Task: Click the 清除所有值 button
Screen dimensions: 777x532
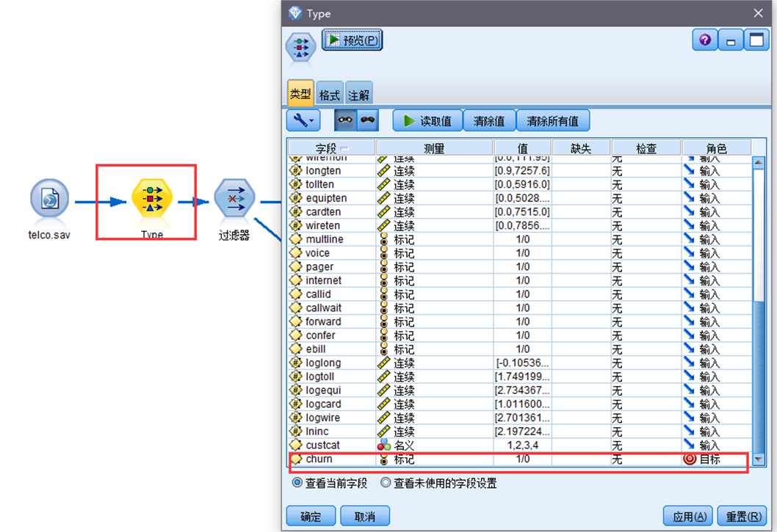Action: [x=552, y=121]
